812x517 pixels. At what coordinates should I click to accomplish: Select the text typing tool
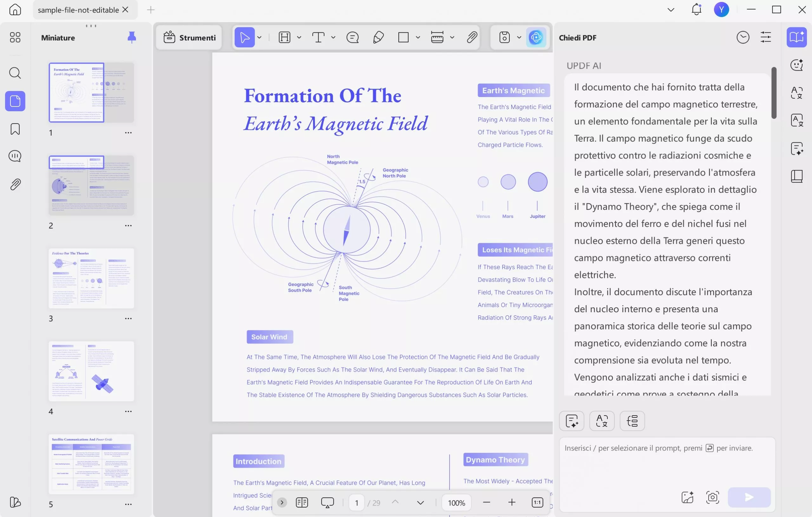pos(318,37)
